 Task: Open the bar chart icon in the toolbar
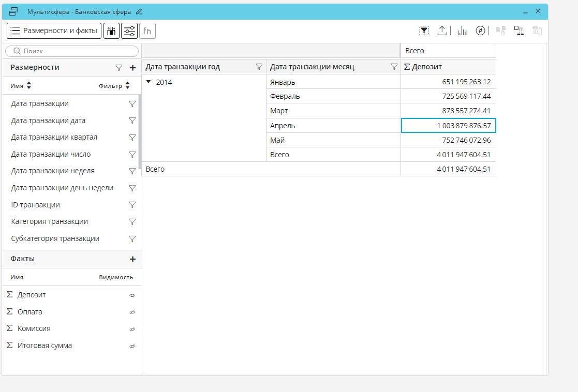click(x=462, y=31)
